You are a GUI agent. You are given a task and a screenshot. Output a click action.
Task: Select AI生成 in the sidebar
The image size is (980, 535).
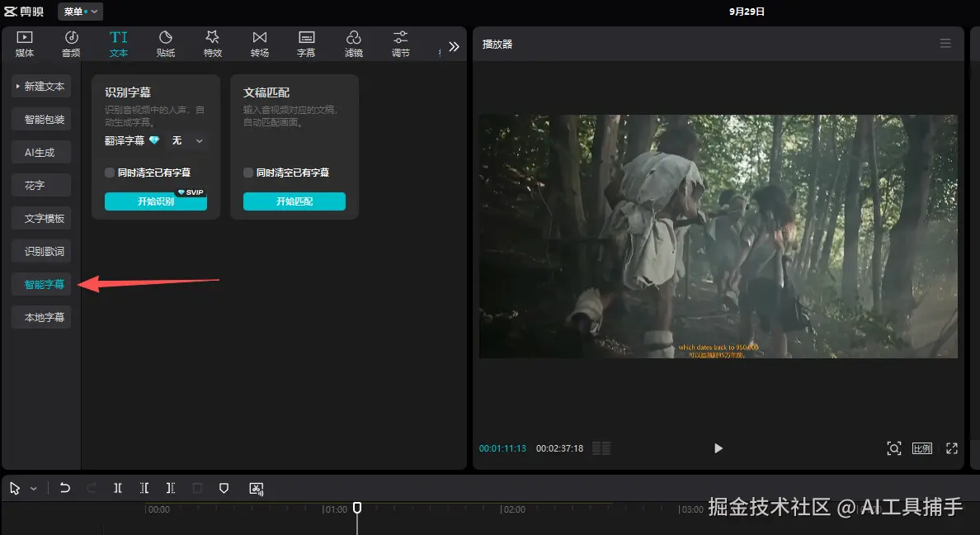coord(41,152)
